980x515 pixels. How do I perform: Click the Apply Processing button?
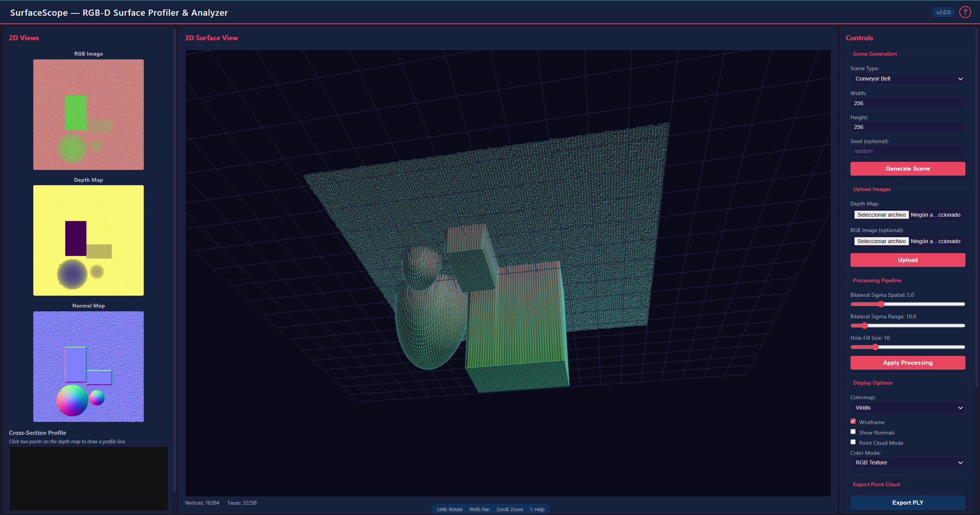point(907,362)
